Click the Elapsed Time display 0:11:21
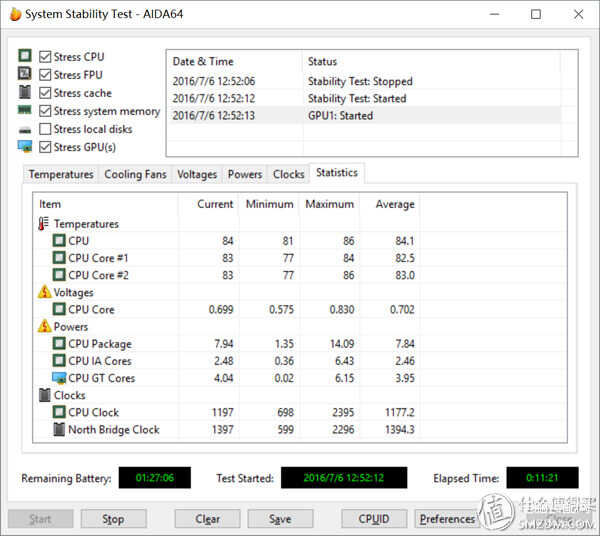Image resolution: width=600 pixels, height=536 pixels. (542, 477)
